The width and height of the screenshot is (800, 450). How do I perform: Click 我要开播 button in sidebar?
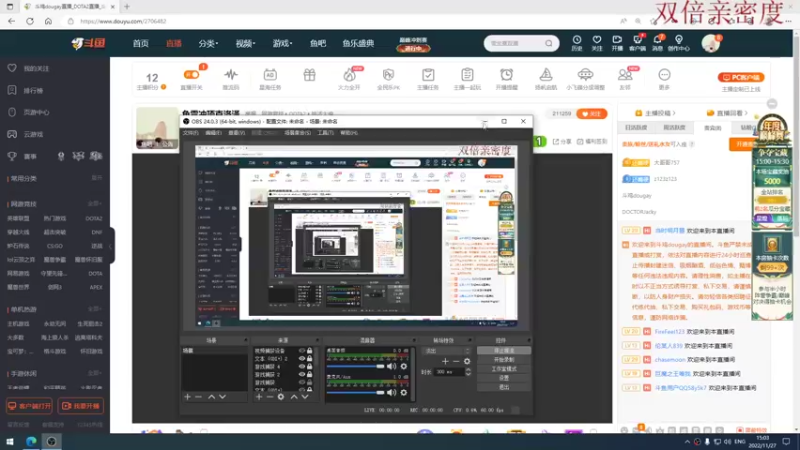pos(81,406)
